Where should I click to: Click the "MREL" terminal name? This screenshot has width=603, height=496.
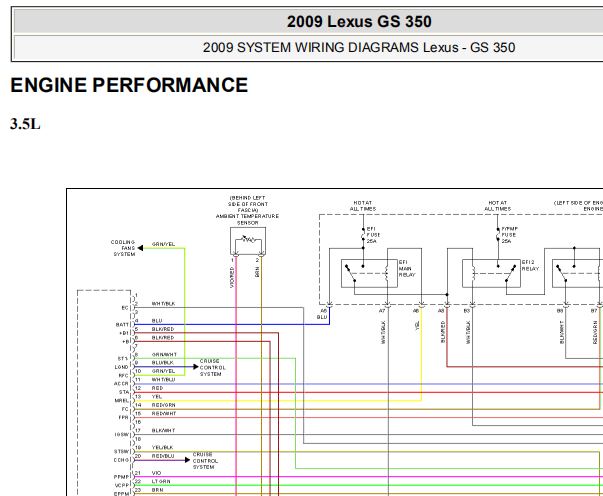(x=122, y=401)
